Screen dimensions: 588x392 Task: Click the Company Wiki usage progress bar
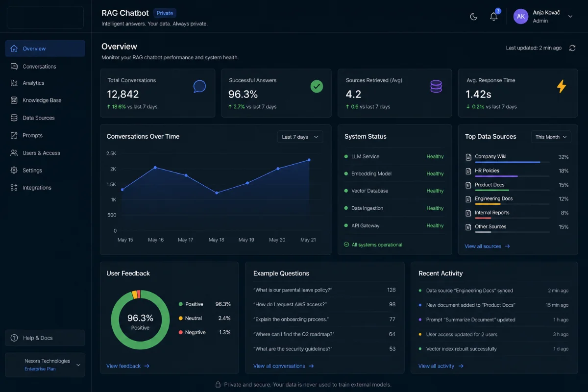pos(512,162)
